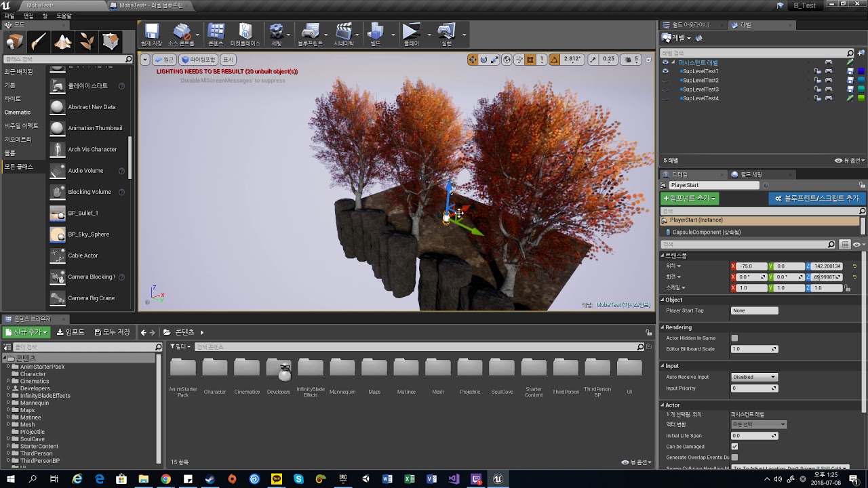Toggle visibility of SupLevelTest2 level

665,80
